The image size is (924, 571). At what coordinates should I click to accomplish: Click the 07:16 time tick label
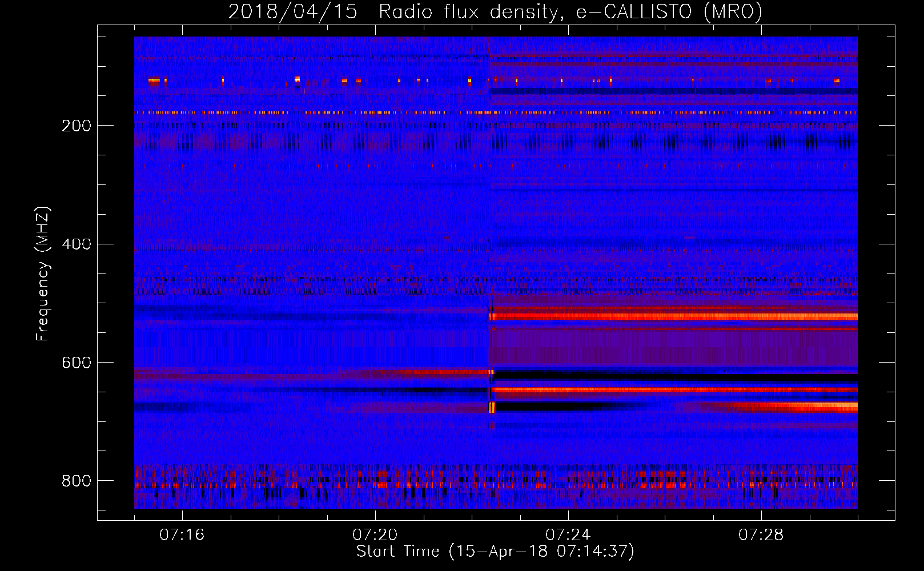(182, 534)
